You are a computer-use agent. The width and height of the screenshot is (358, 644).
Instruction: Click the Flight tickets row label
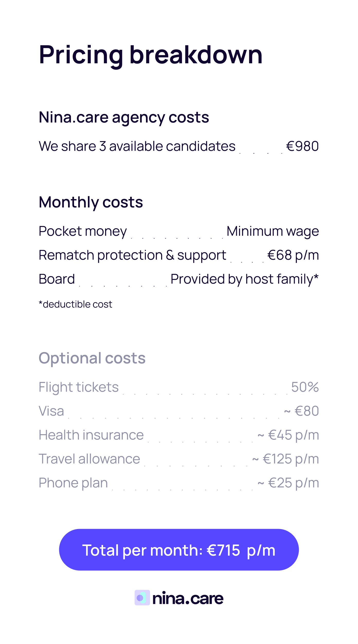pos(79,387)
